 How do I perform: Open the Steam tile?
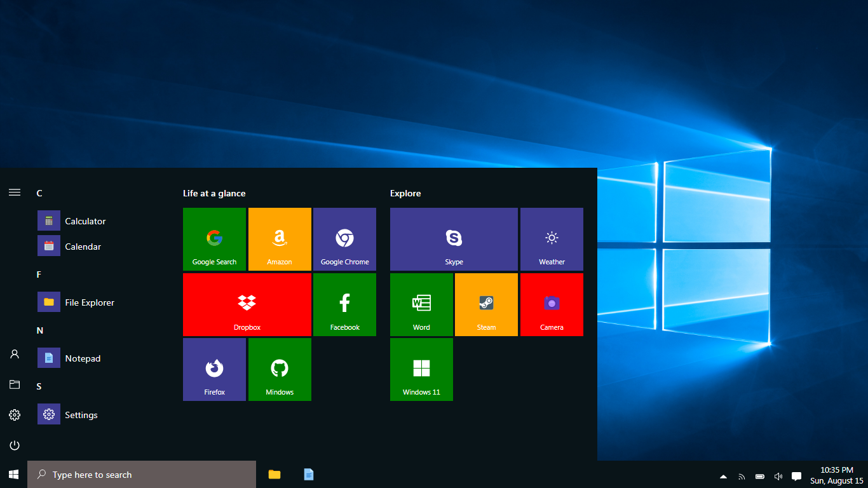[486, 304]
